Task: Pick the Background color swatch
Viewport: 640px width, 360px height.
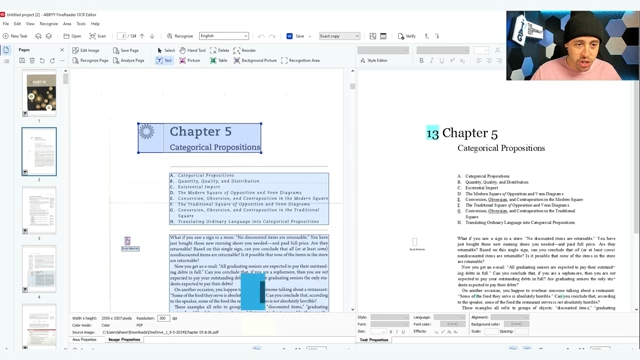Action: point(516,324)
